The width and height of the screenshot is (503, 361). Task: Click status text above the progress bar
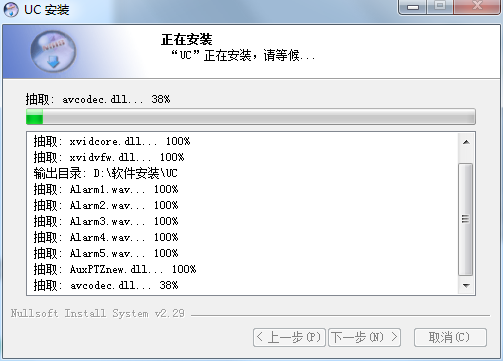coord(98,99)
